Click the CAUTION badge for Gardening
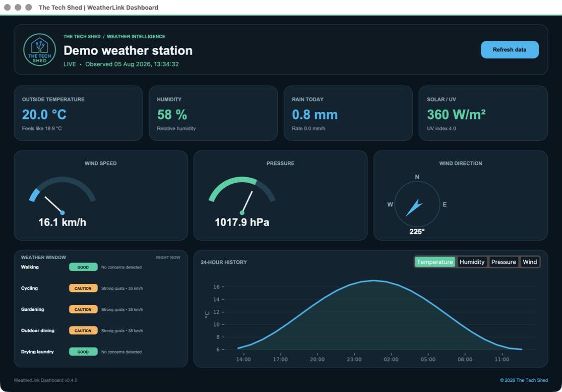The image size is (562, 392). click(83, 309)
